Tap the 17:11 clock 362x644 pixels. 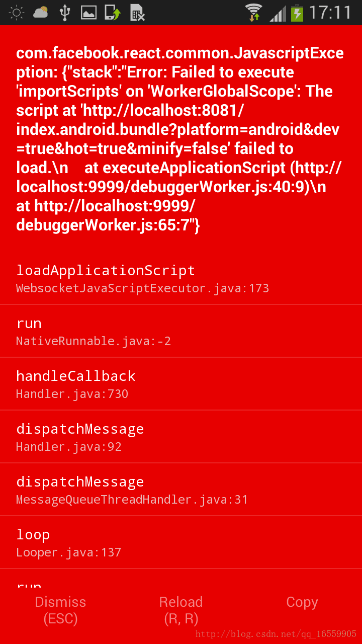pos(330,13)
